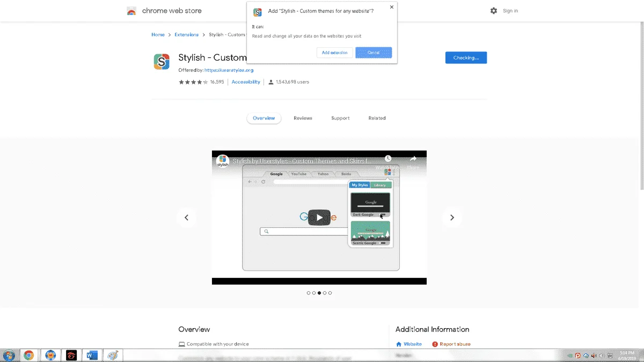Show the Related tab

377,118
